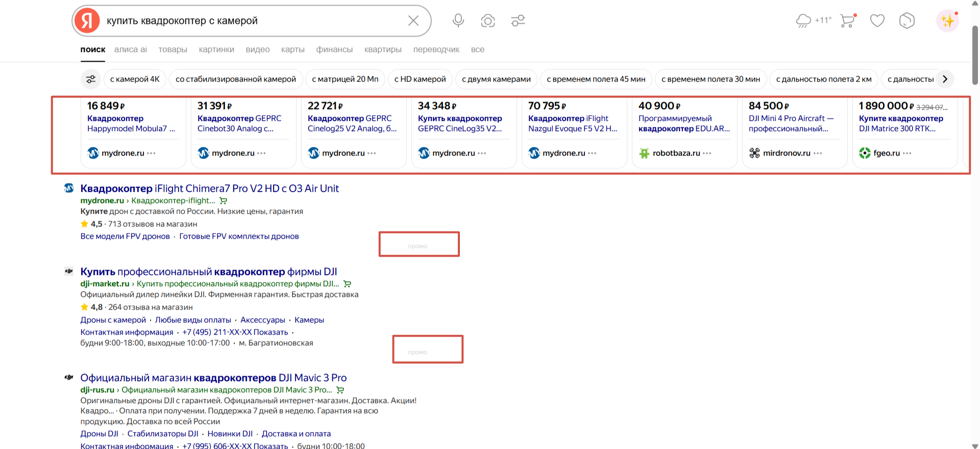The width and height of the screenshot is (980, 449).
Task: Open «Стабилизаторы DJI» sitelink
Action: pos(163,434)
